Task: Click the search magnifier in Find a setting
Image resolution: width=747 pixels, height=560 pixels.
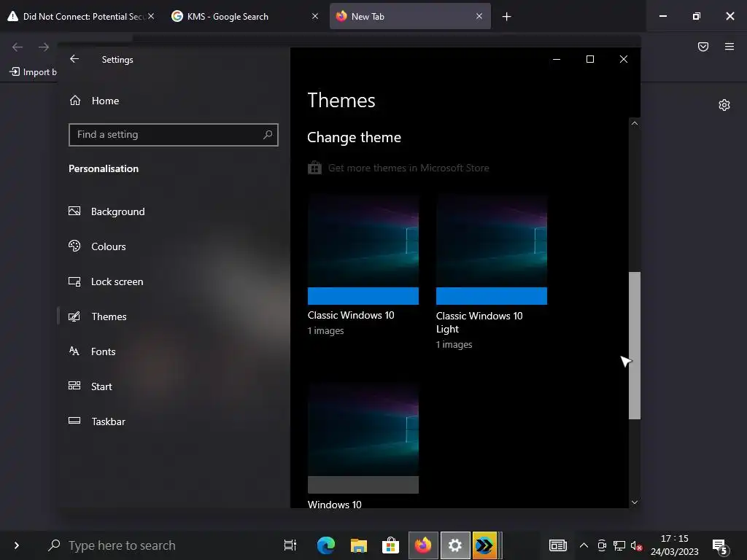Action: tap(268, 135)
